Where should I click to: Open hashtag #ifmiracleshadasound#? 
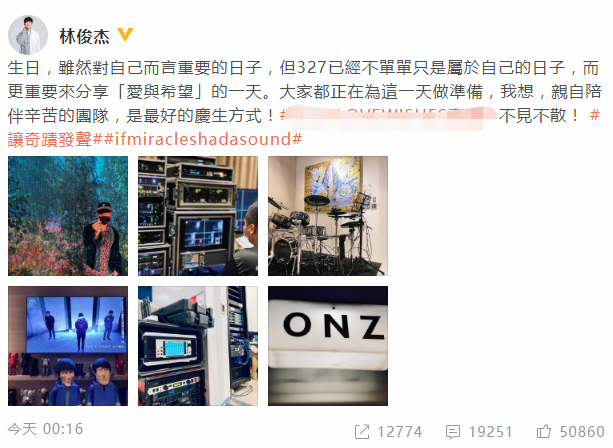click(x=203, y=139)
